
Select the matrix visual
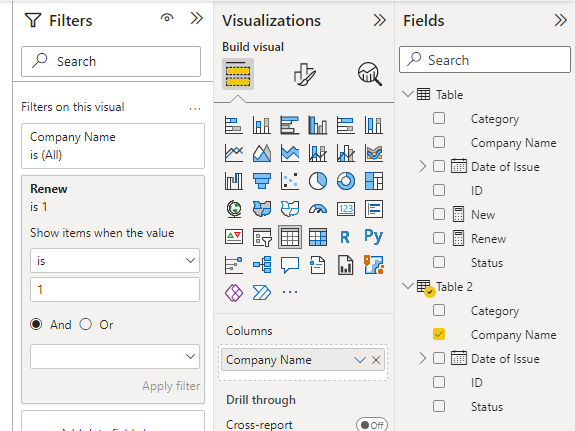(x=318, y=237)
